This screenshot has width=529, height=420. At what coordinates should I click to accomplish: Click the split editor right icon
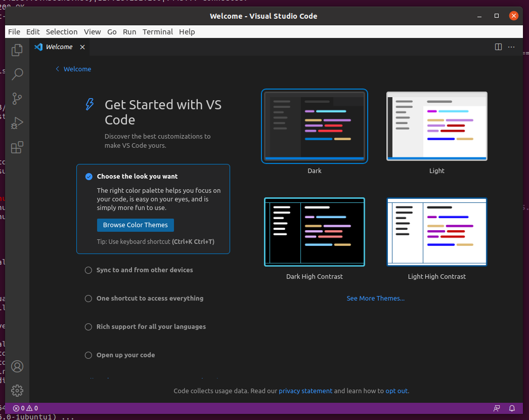pos(498,47)
